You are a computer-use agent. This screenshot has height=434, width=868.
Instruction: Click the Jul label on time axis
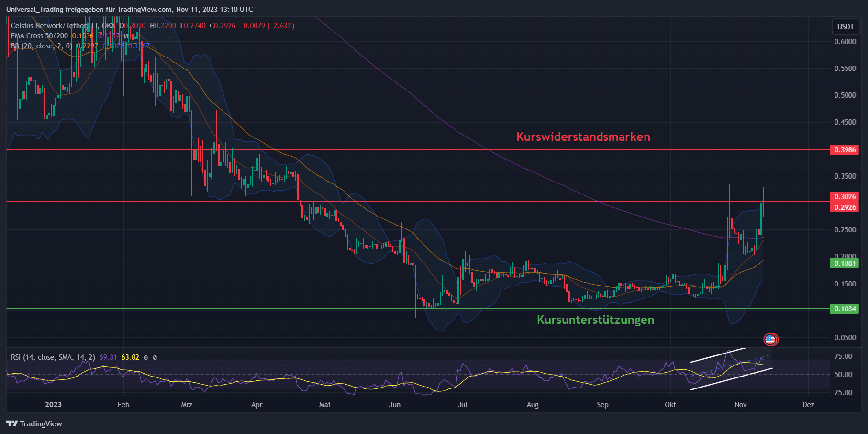point(463,405)
